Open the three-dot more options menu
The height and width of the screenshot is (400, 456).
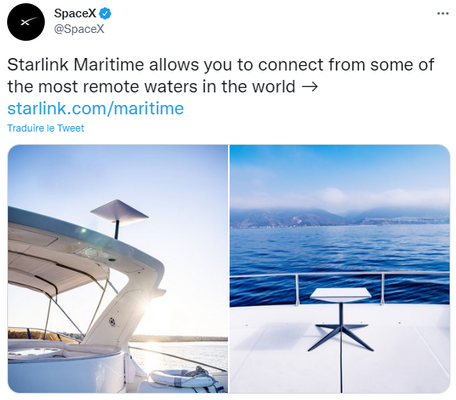(x=443, y=13)
